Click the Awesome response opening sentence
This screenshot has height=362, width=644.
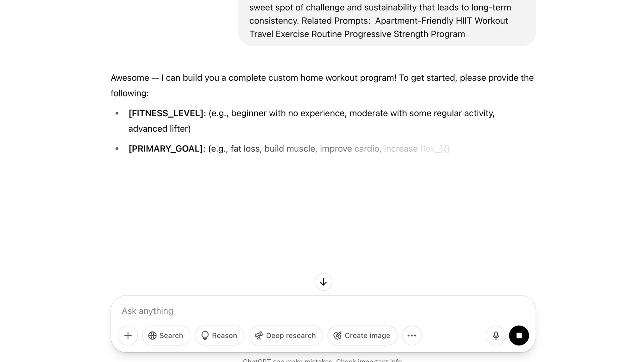point(322,85)
